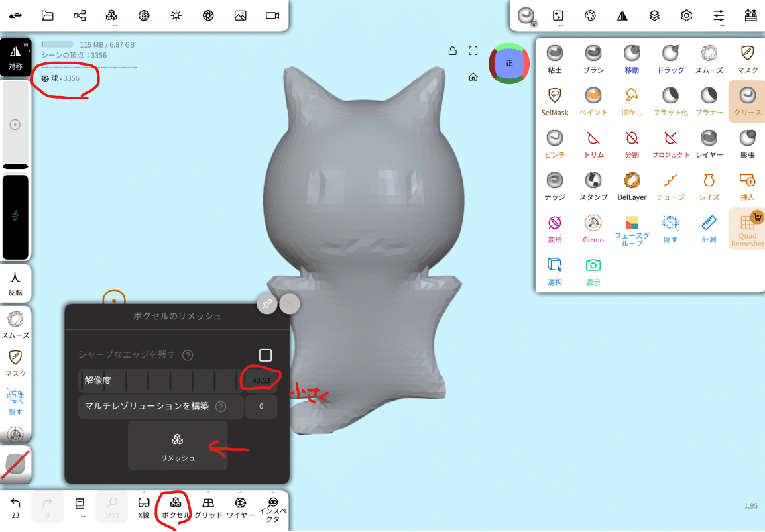Toggle X線 x-ray view
The image size is (765, 532).
point(143,507)
